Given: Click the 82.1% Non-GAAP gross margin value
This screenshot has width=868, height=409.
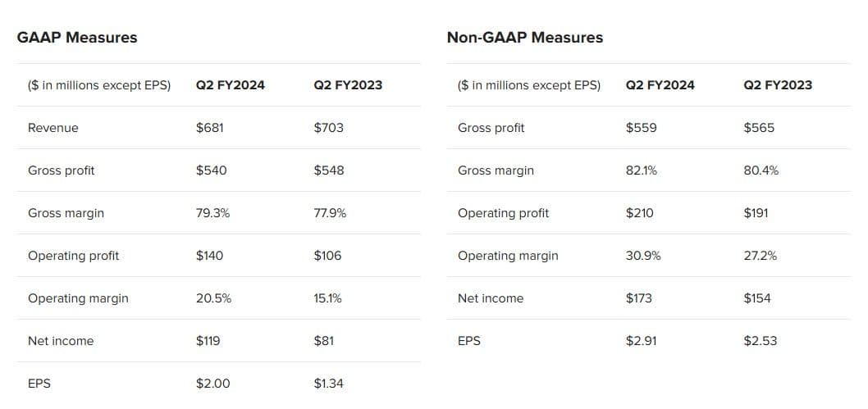Looking at the screenshot, I should coord(642,170).
